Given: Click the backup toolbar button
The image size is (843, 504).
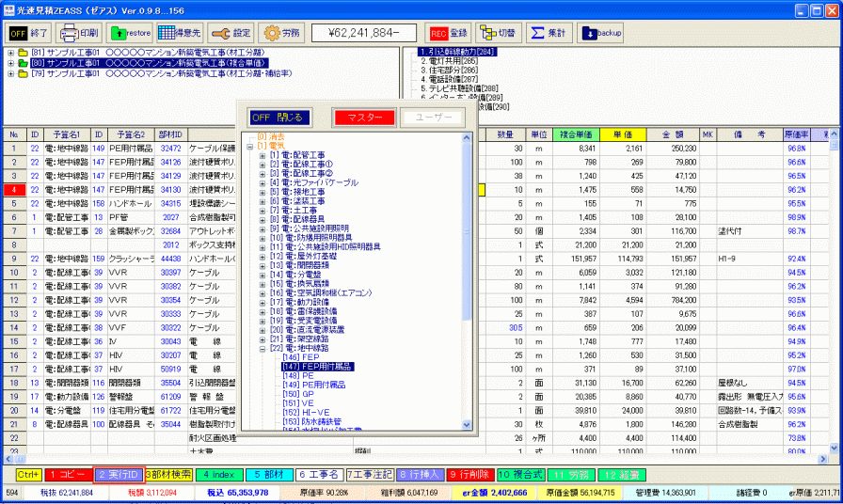Looking at the screenshot, I should 600,33.
